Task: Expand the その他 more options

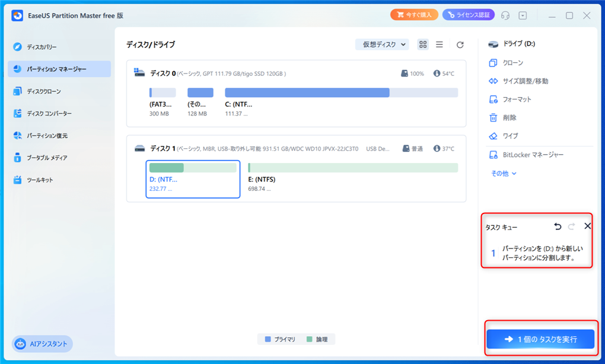Action: [x=504, y=174]
